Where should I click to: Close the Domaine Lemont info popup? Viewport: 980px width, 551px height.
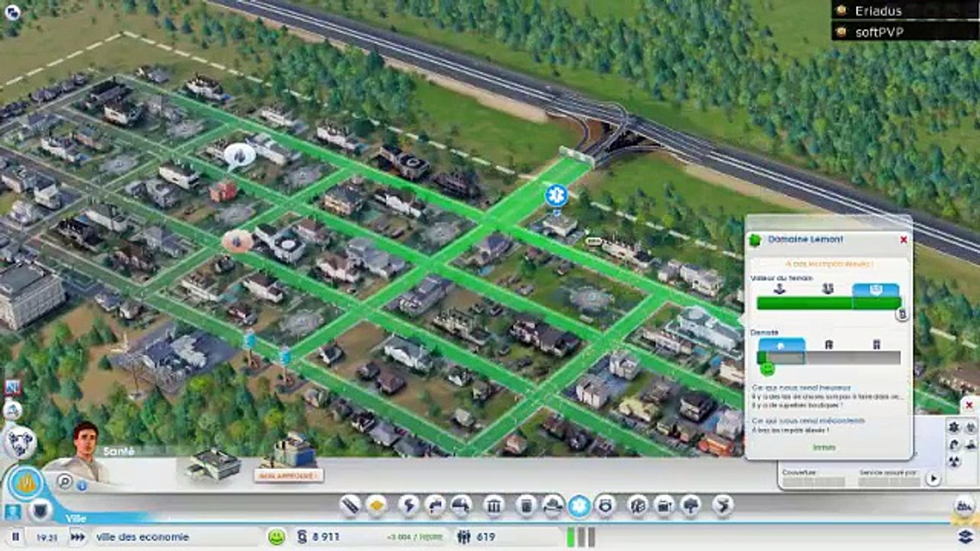903,240
